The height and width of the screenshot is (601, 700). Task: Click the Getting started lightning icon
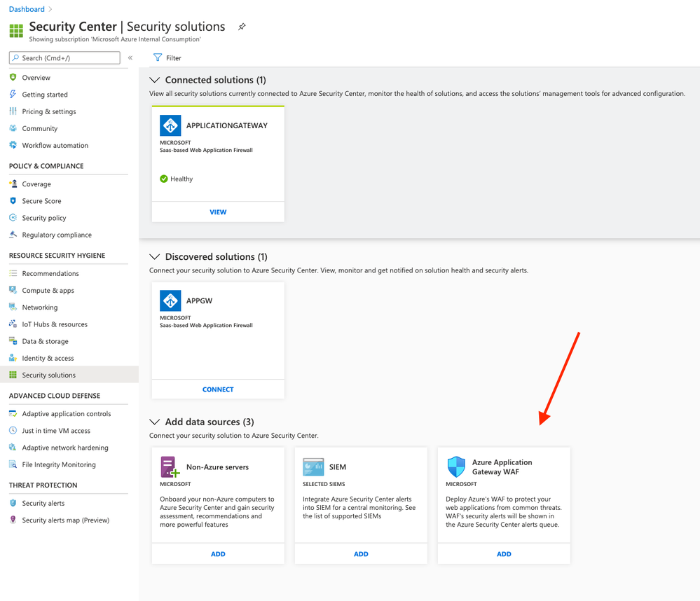pos(13,94)
